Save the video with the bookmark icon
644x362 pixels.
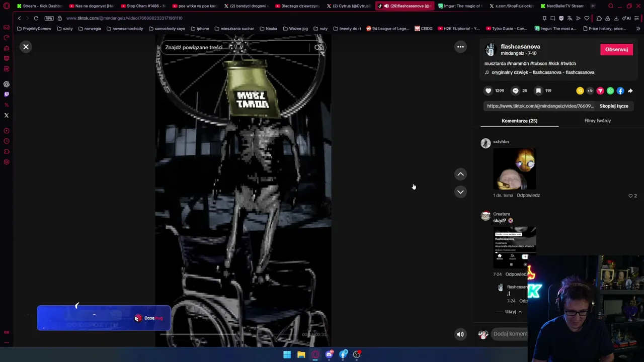point(538,90)
